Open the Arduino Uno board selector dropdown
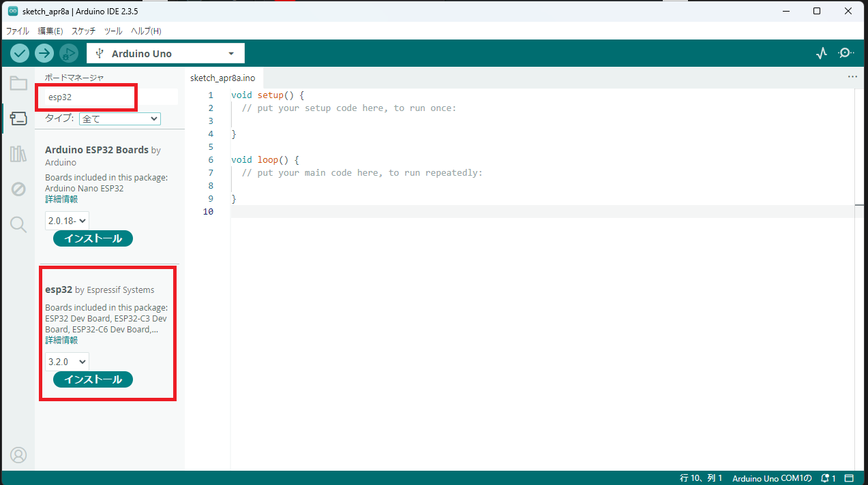 (165, 52)
